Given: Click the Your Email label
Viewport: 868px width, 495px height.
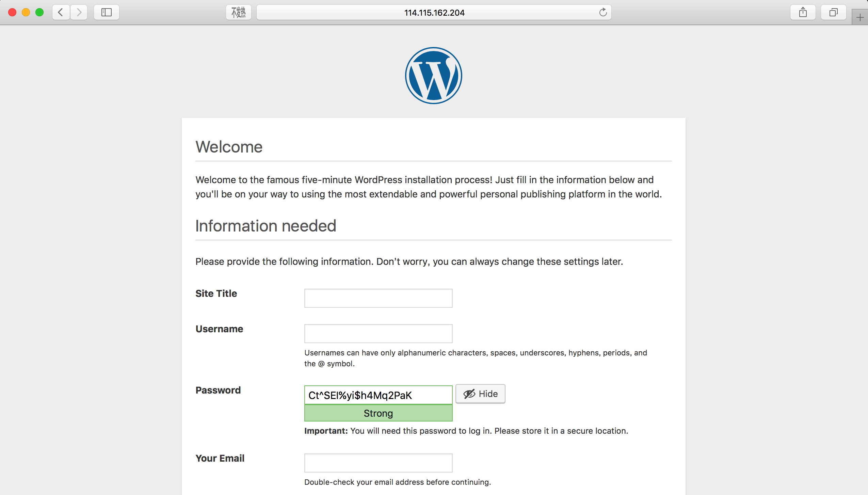Looking at the screenshot, I should (x=220, y=458).
